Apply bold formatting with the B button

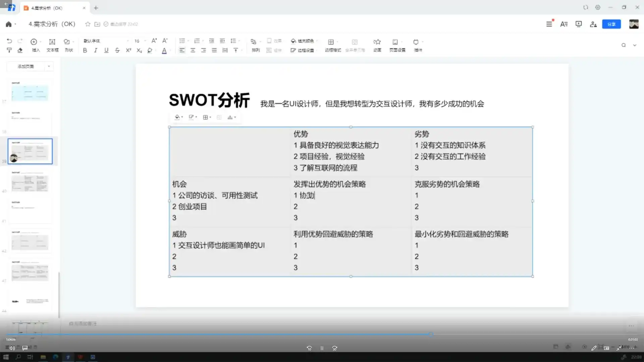85,50
